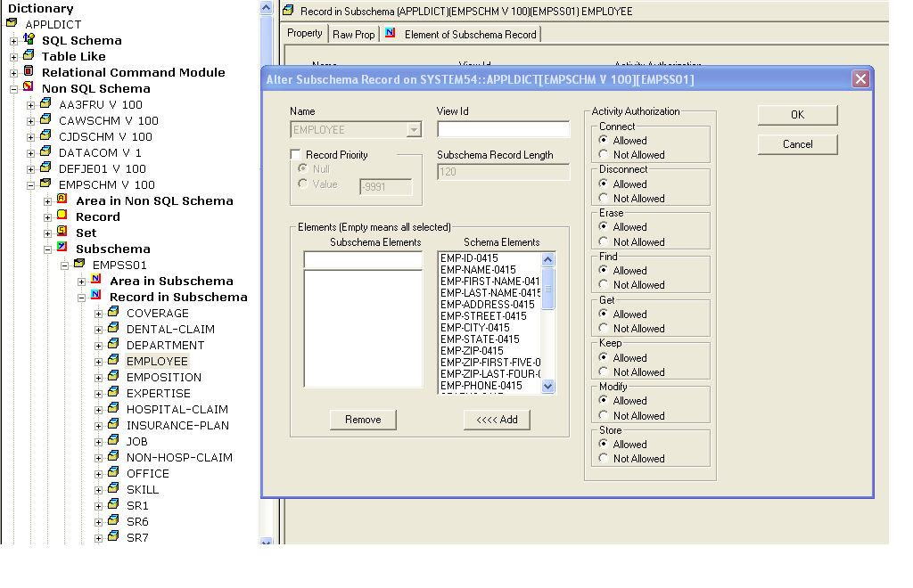
Task: Click the icon beside Area in Non SQL Schema
Action: [62, 200]
